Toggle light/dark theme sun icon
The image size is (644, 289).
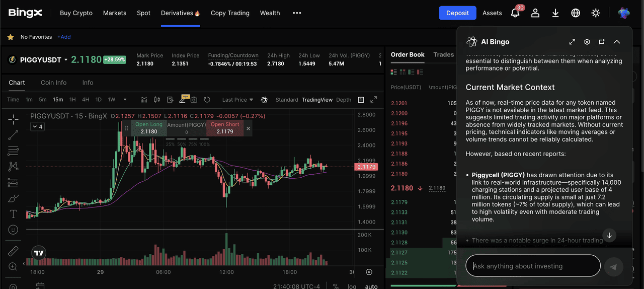point(596,13)
